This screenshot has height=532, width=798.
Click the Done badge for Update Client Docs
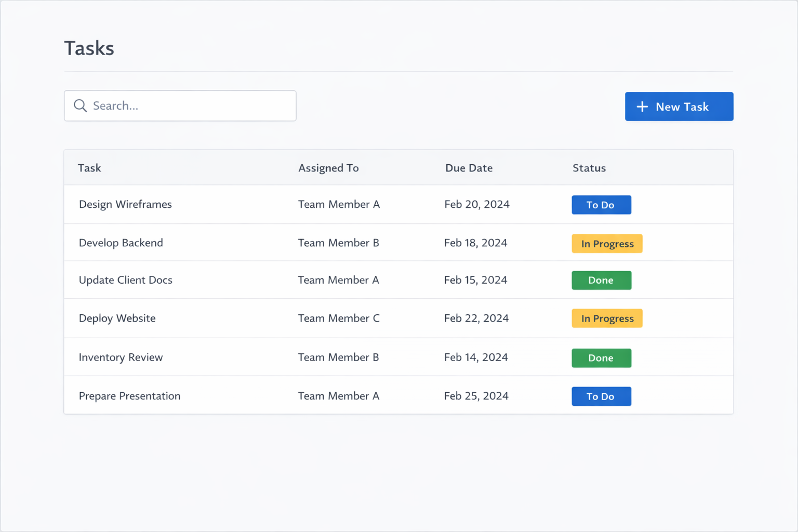pyautogui.click(x=601, y=280)
